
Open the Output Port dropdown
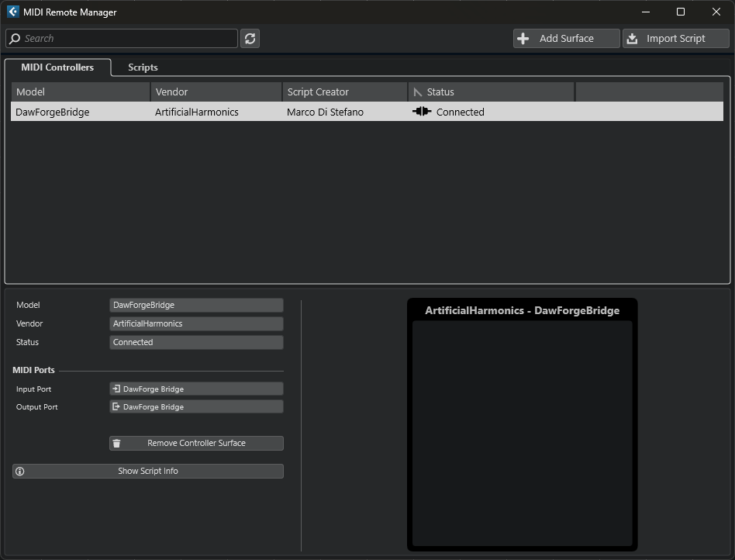(x=196, y=406)
